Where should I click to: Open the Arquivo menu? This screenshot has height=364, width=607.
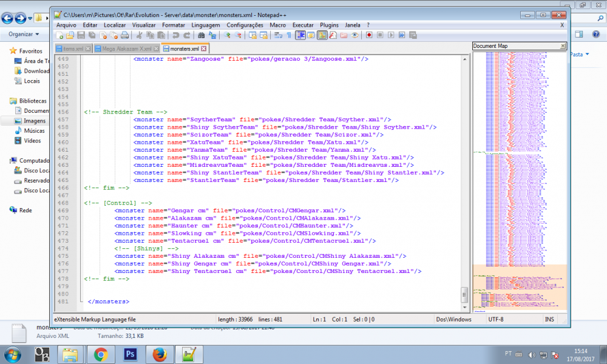66,25
